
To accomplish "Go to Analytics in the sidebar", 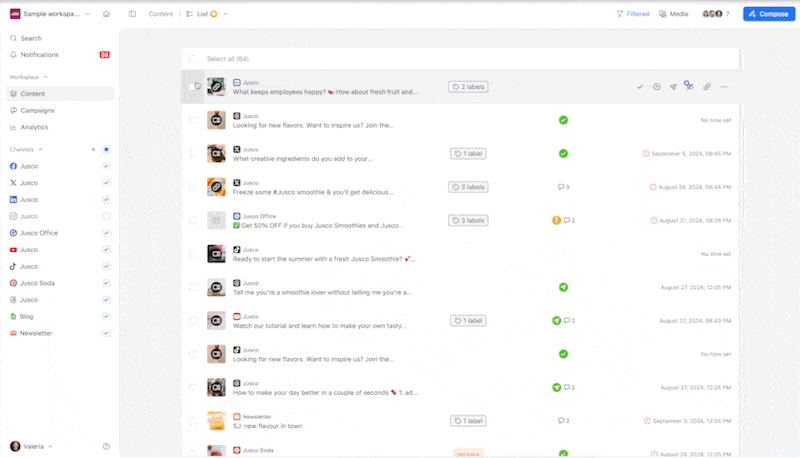I will pos(34,127).
